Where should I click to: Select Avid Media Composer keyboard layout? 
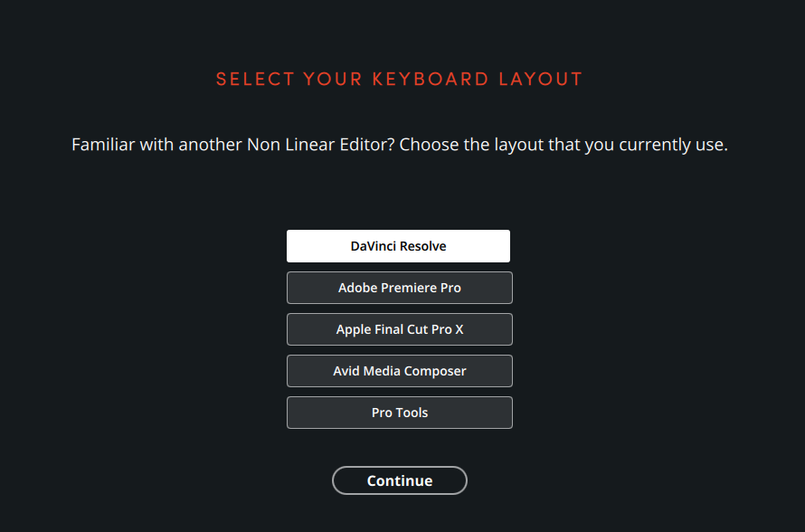point(399,371)
